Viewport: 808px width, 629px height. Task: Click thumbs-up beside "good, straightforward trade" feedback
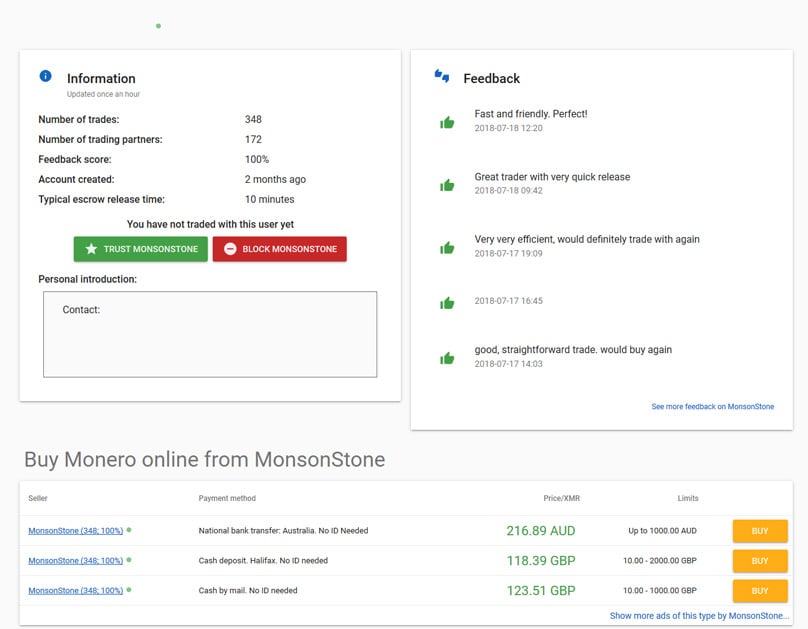coord(447,358)
